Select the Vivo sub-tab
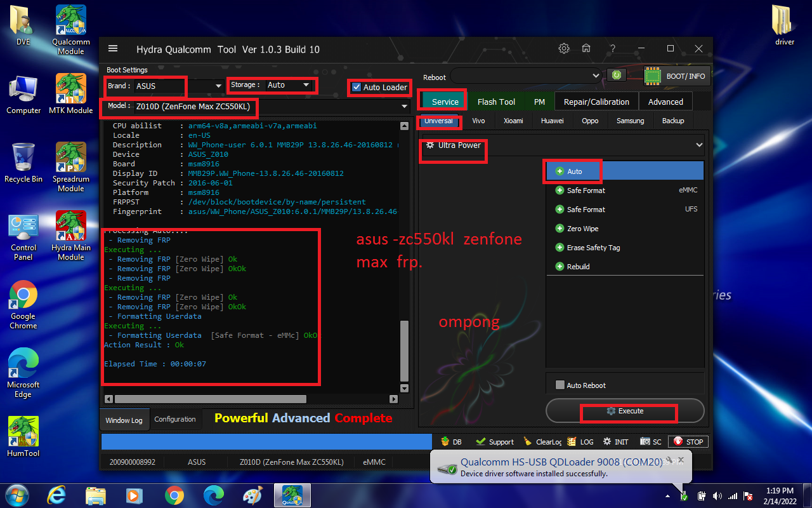Image resolution: width=812 pixels, height=508 pixels. pyautogui.click(x=478, y=121)
